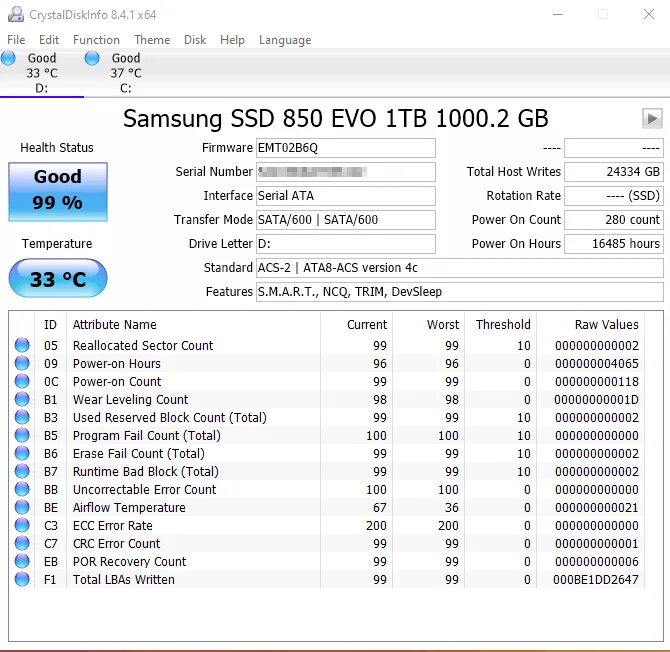The width and height of the screenshot is (670, 652).
Task: Click status orb of Used Reserved Block Count
Action: [22, 417]
